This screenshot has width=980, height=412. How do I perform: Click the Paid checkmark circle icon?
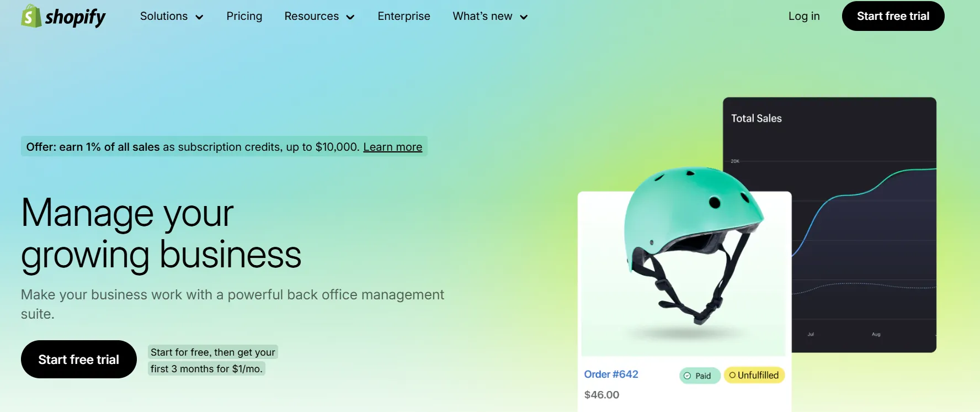click(x=687, y=376)
